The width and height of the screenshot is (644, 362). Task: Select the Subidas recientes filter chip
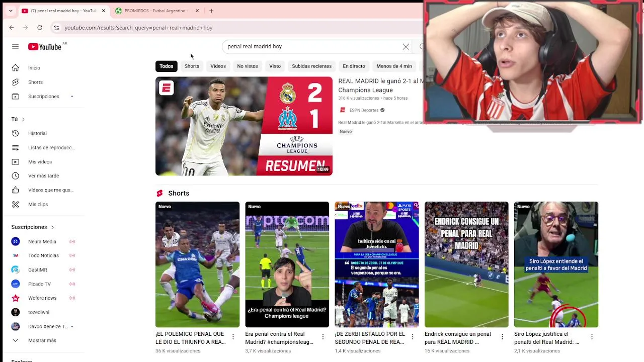pos(311,66)
